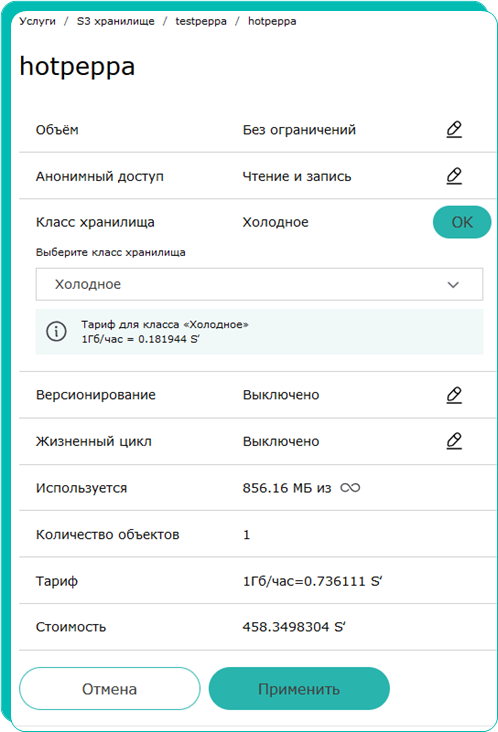Click the hotpeppa page heading
The height and width of the screenshot is (732, 498).
pos(77,66)
